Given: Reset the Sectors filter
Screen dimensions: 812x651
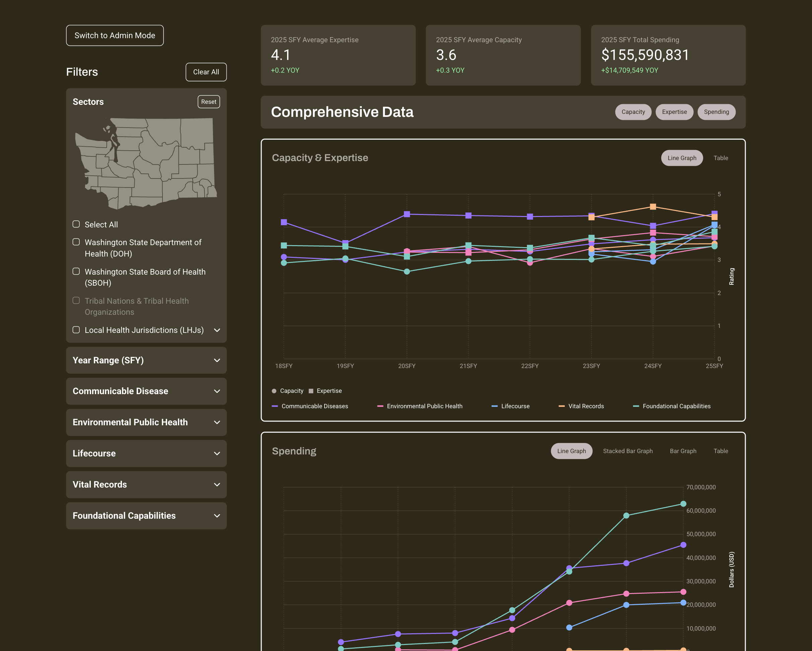Looking at the screenshot, I should pos(208,101).
